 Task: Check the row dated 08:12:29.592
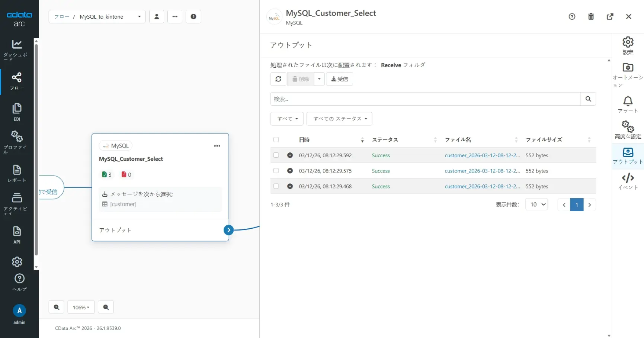(x=276, y=155)
